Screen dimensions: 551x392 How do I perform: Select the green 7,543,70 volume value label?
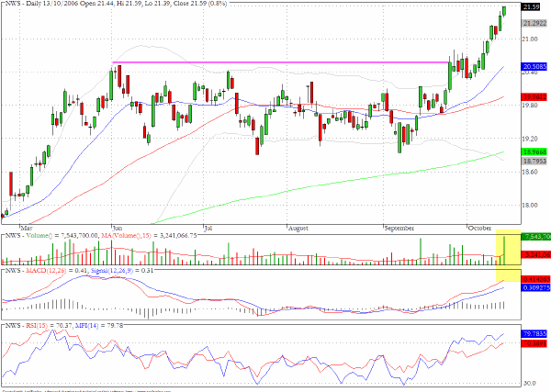click(x=536, y=237)
